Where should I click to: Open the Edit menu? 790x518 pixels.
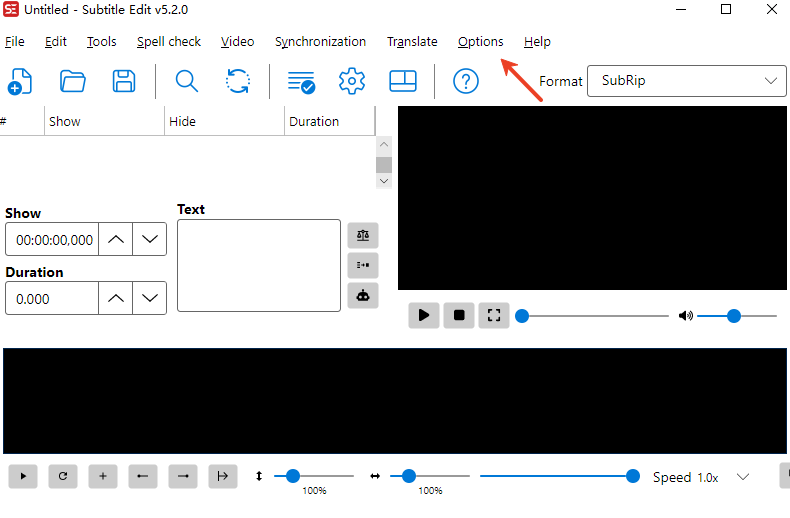pos(55,41)
